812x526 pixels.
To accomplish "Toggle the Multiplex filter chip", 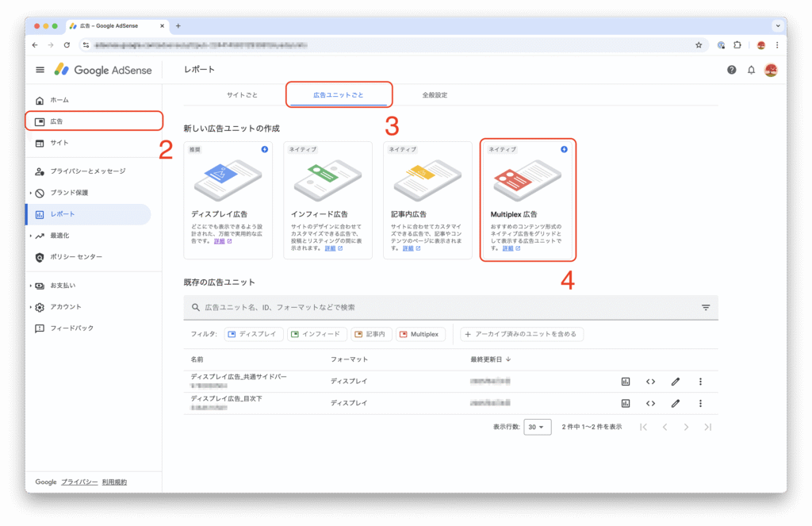I will tap(420, 334).
